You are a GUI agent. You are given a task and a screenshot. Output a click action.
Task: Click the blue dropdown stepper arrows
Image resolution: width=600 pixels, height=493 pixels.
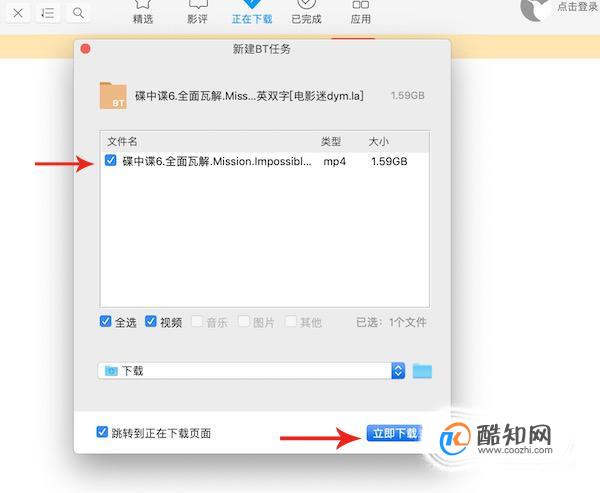click(x=398, y=371)
